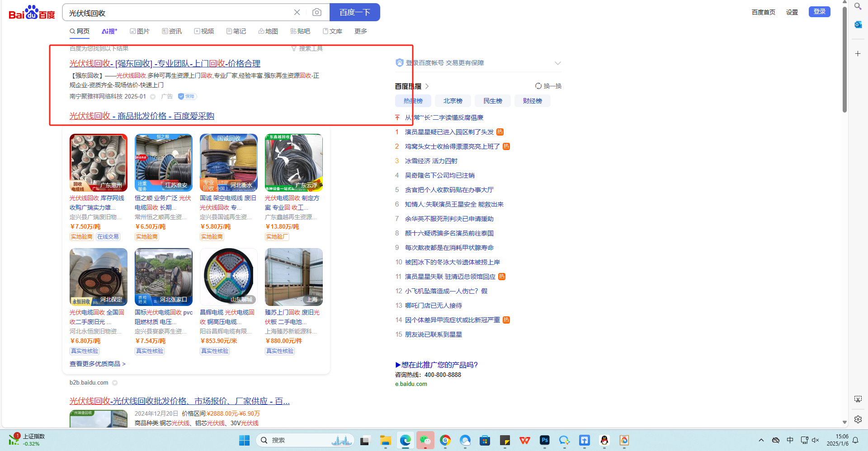The height and width of the screenshot is (451, 868).
Task: Open Photoshop from the taskbar
Action: click(x=545, y=440)
